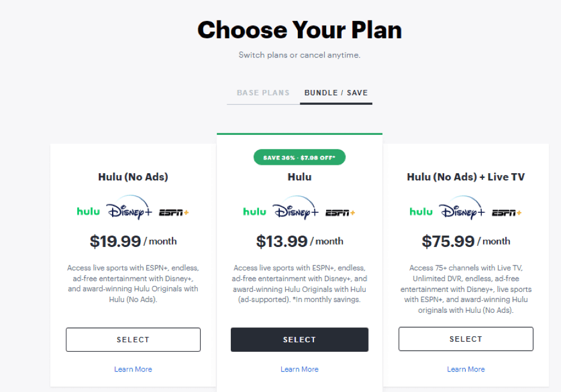Viewport: 561px width, 392px height.
Task: Click the Choose Your Plan heading
Action: (299, 30)
